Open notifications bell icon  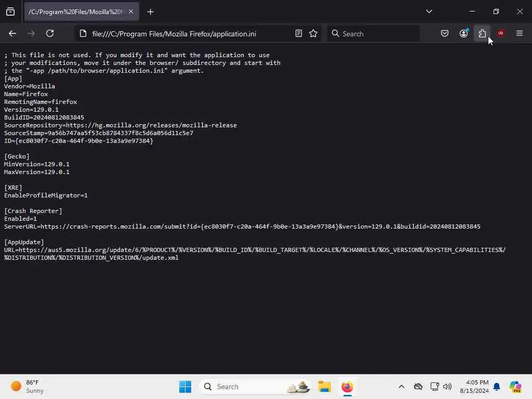click(x=497, y=387)
